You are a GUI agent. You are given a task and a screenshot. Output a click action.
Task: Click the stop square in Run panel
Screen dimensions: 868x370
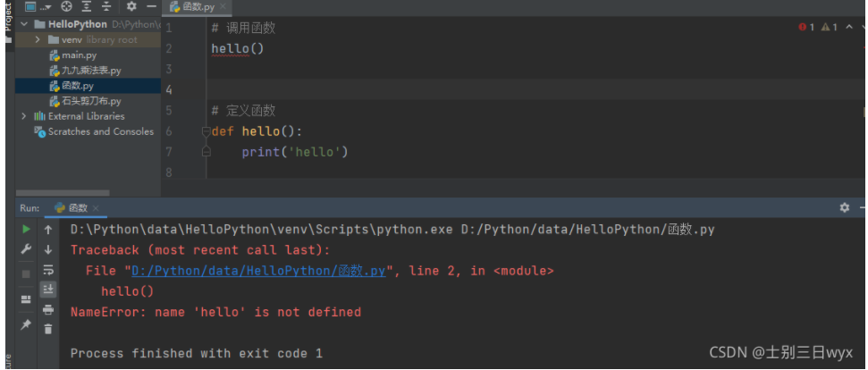(x=26, y=273)
